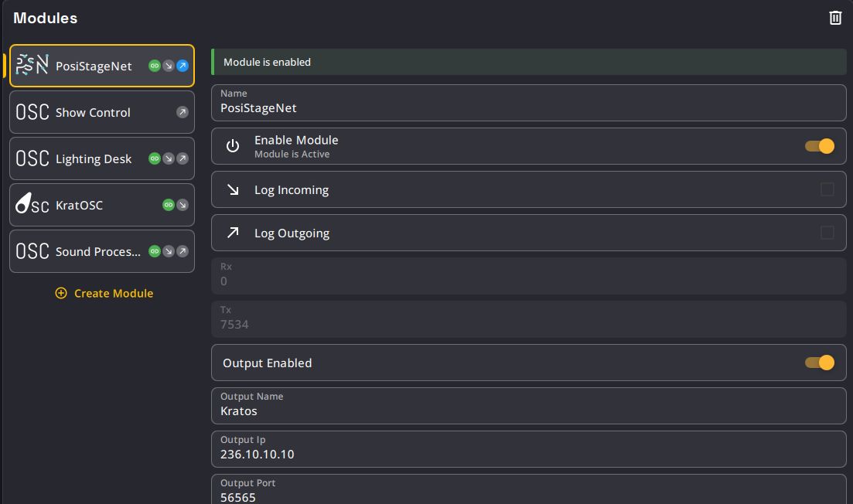Toggle the Enable Module switch off
The image size is (853, 504).
click(820, 146)
